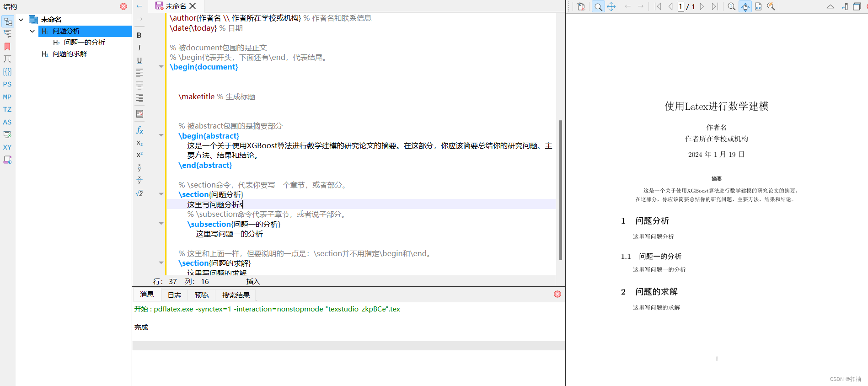868x386 pixels.
Task: Go to previous page in PDF viewer
Action: (670, 6)
